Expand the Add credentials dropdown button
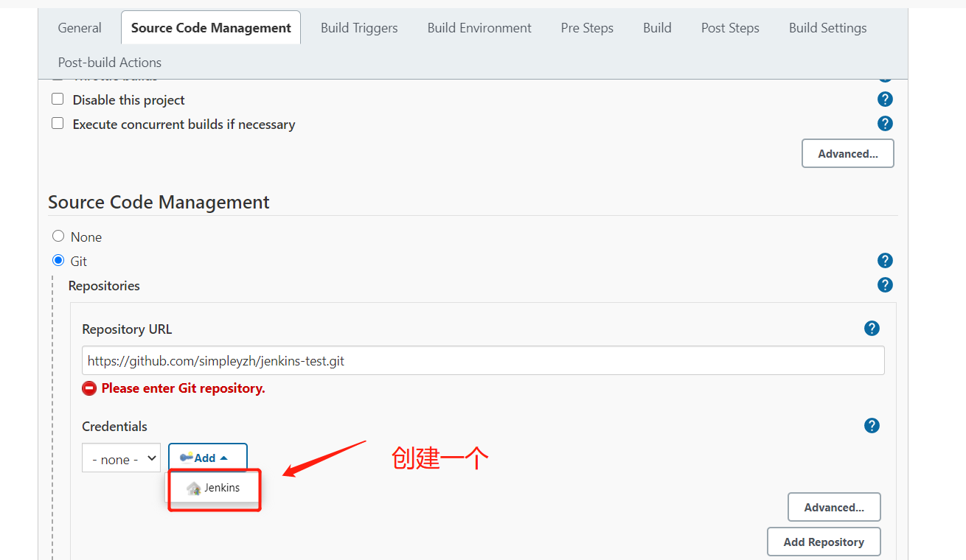Viewport: 966px width, 560px height. coord(207,458)
